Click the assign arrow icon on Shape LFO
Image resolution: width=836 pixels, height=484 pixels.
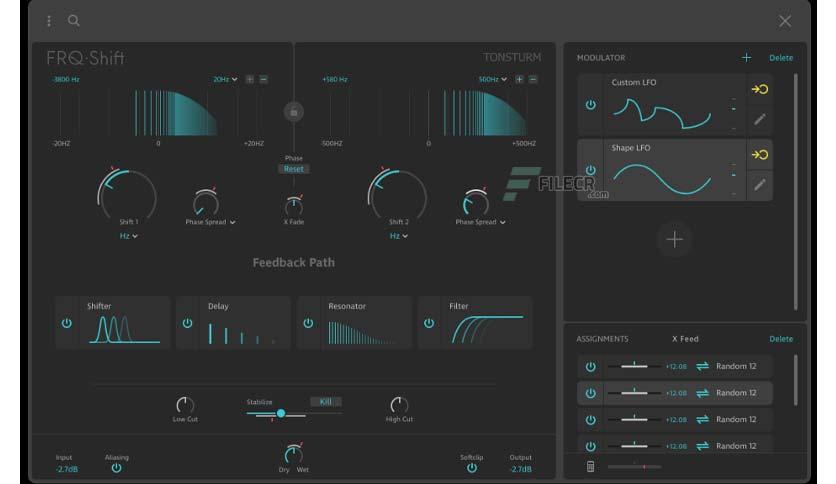coord(760,155)
